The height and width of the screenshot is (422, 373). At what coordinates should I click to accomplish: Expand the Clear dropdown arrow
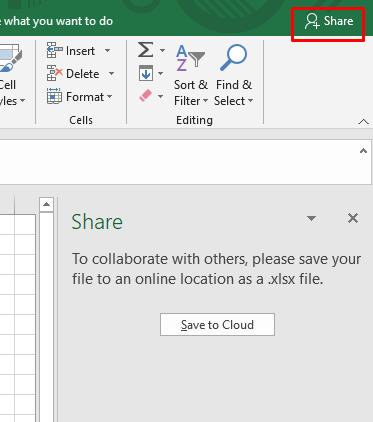160,96
